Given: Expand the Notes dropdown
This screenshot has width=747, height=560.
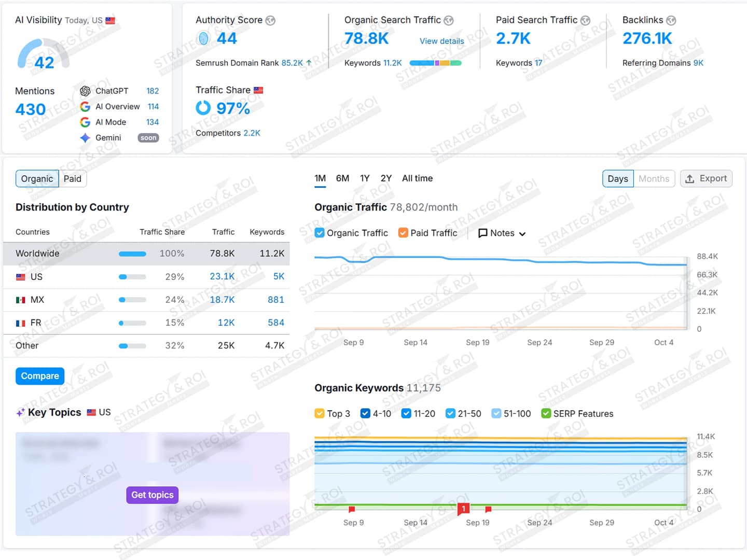Looking at the screenshot, I should (502, 233).
